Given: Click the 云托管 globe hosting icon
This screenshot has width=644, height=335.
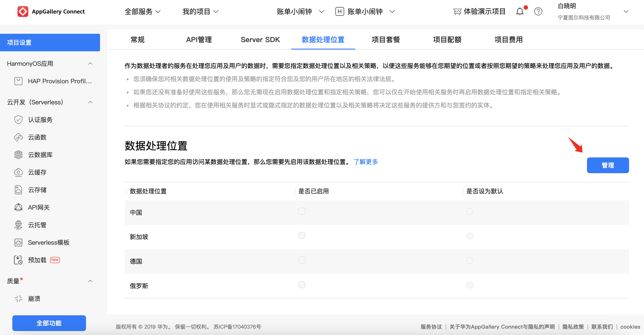Looking at the screenshot, I should pyautogui.click(x=18, y=225).
